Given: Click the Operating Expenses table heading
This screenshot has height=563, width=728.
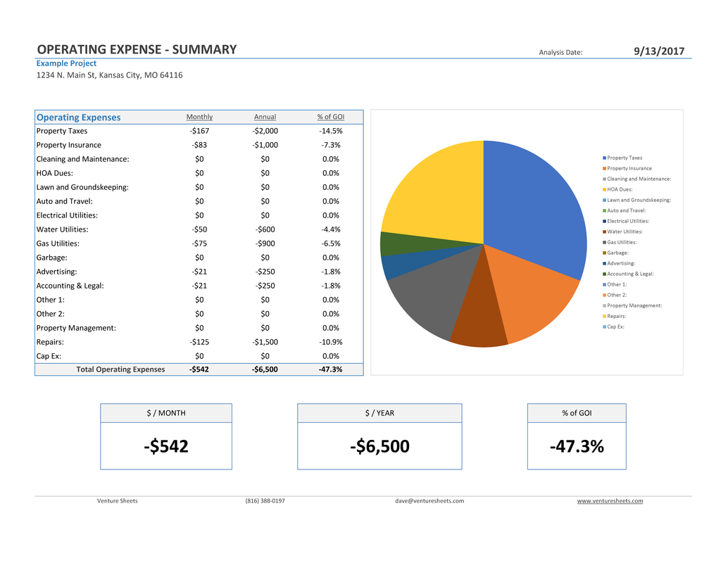Looking at the screenshot, I should (78, 118).
